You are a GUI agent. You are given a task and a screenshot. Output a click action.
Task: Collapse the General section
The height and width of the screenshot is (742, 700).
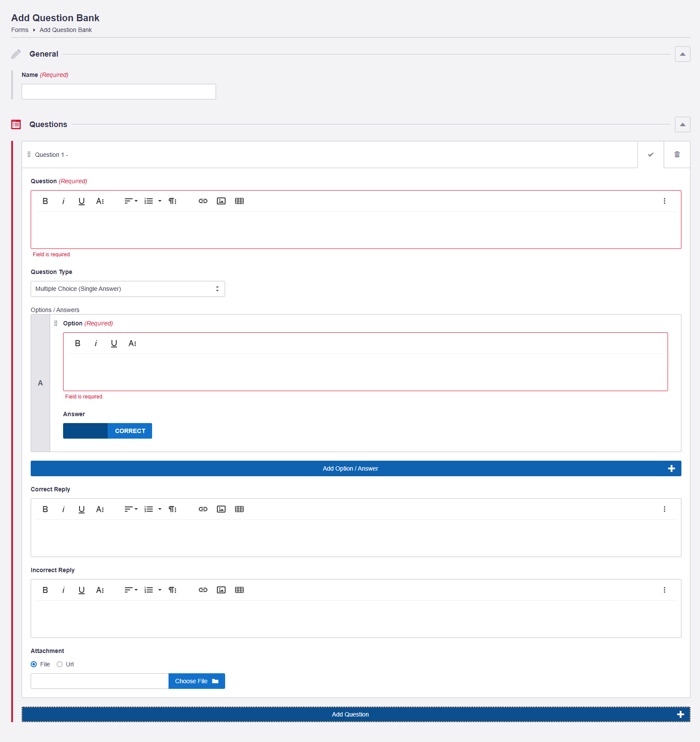tap(683, 54)
